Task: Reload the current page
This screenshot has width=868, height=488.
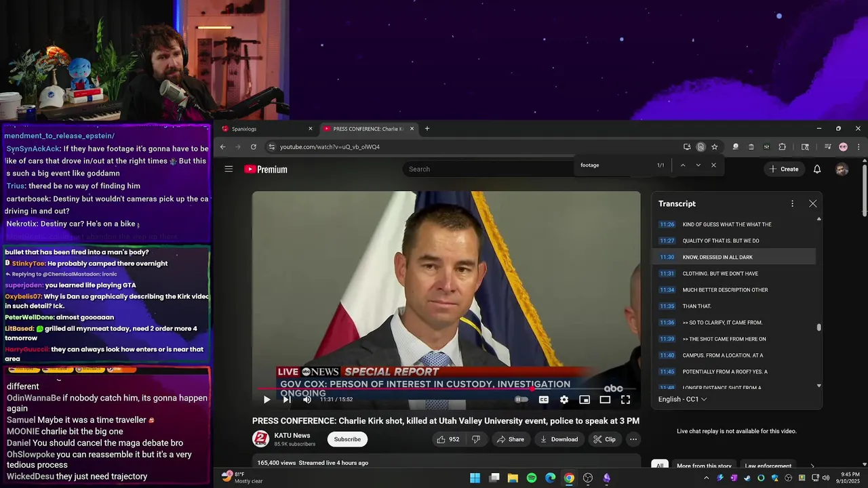Action: [254, 147]
